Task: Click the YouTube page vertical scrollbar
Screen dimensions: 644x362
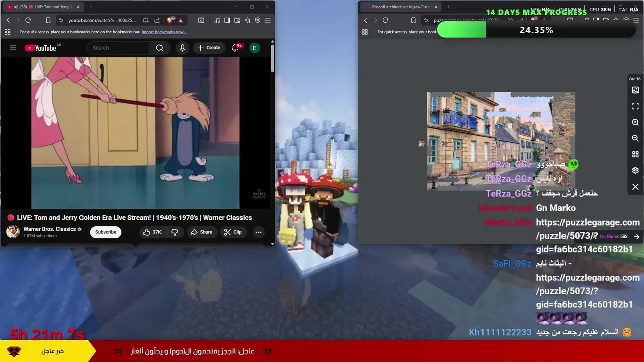Action: coord(273,58)
